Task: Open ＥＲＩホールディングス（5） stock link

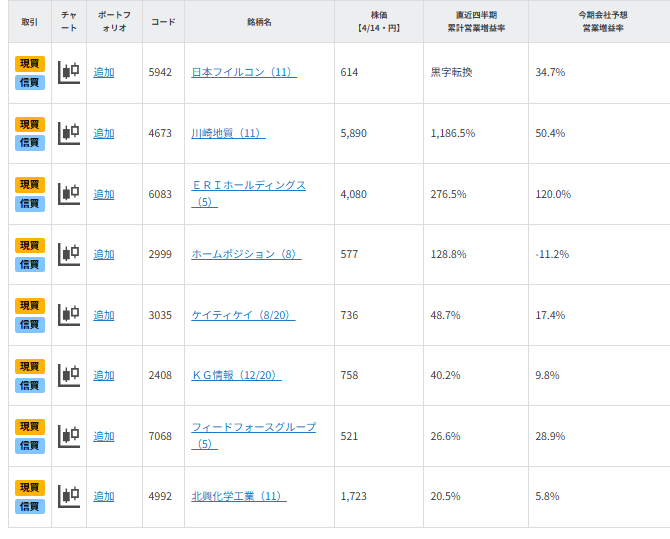Action: 248,194
